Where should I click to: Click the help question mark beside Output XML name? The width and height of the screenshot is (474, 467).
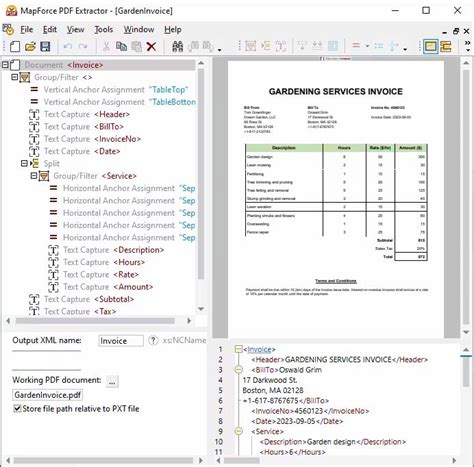click(153, 340)
